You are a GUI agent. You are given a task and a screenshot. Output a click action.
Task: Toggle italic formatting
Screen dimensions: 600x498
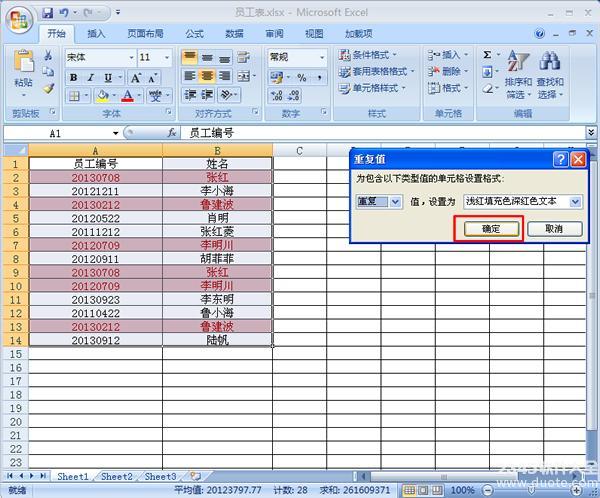click(91, 78)
